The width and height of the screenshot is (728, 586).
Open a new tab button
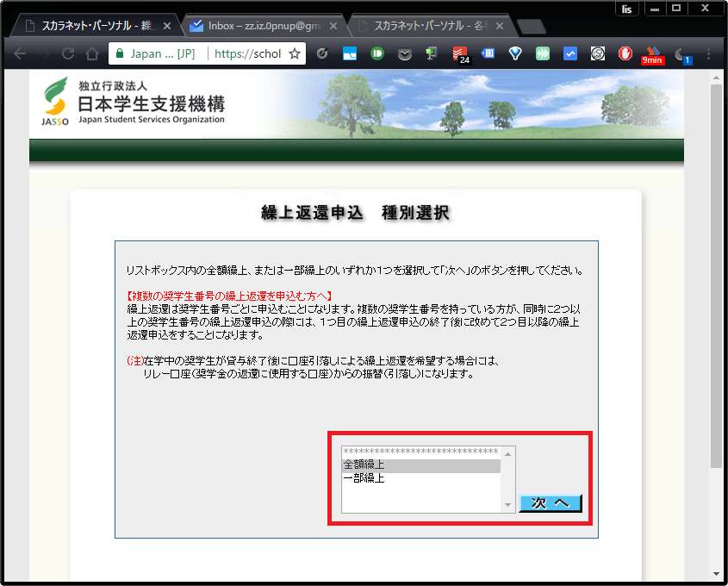point(532,27)
